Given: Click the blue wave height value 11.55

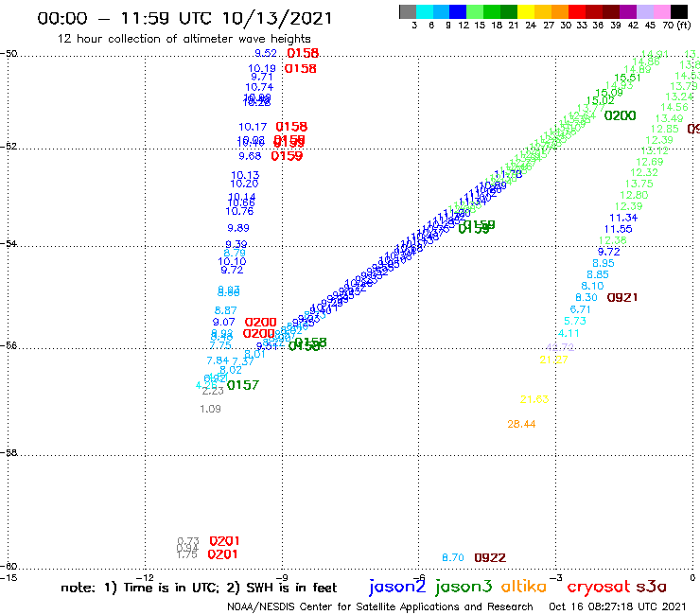Looking at the screenshot, I should tap(619, 229).
